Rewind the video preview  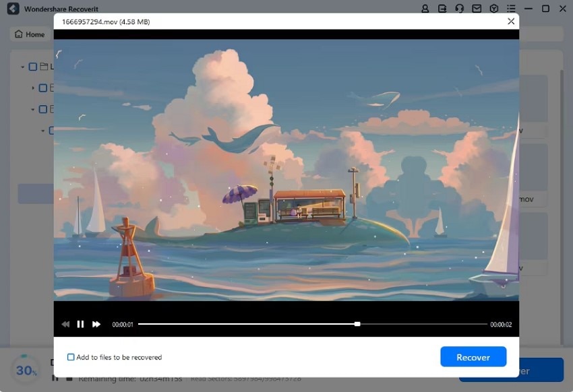[x=65, y=324]
